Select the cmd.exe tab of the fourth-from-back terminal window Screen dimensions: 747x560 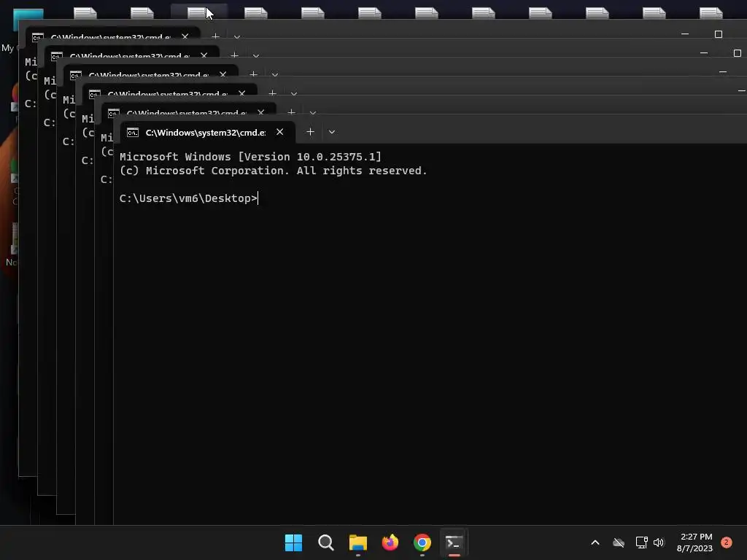(x=170, y=92)
